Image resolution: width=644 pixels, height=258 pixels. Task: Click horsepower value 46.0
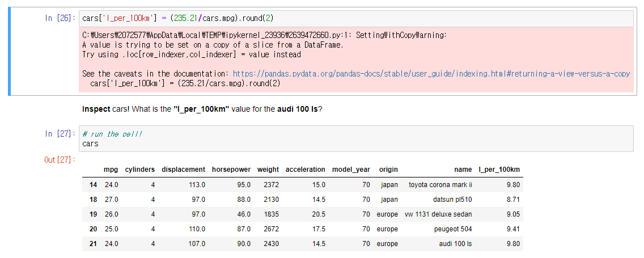point(244,214)
